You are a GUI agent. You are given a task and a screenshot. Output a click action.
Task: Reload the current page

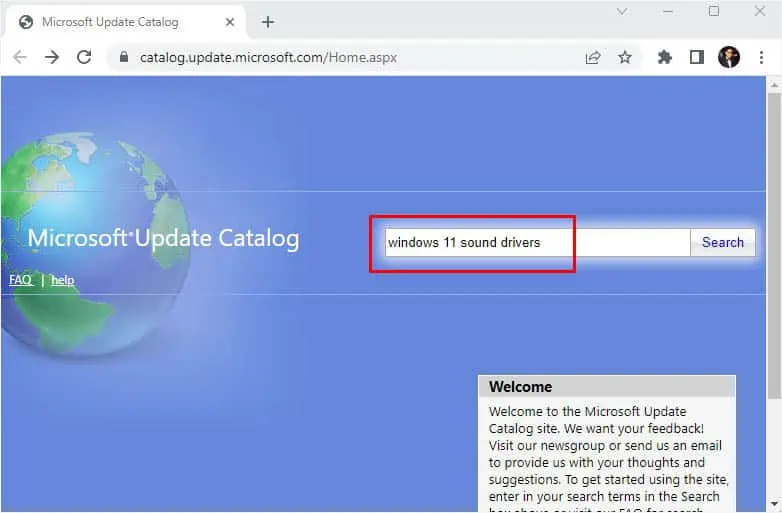(84, 57)
